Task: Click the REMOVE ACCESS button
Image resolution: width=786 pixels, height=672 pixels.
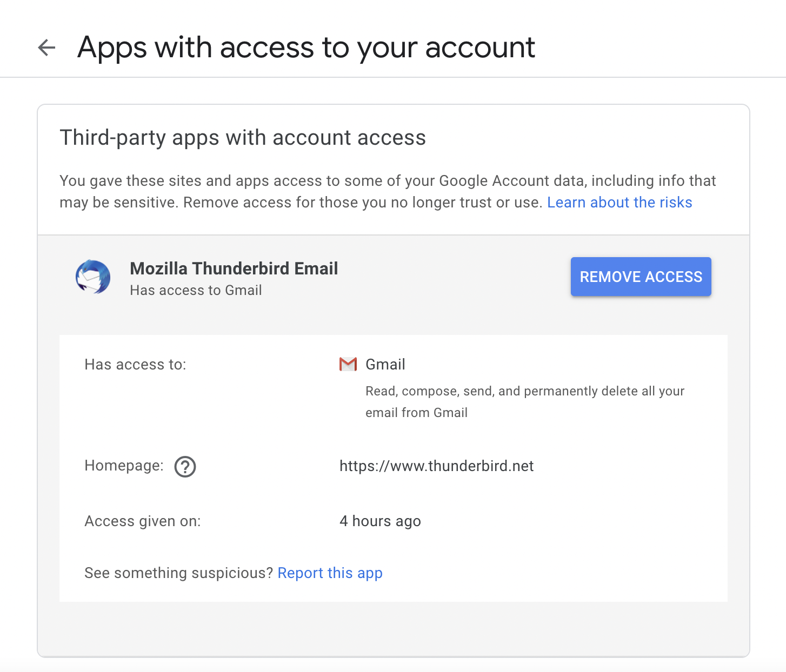Action: (x=641, y=277)
